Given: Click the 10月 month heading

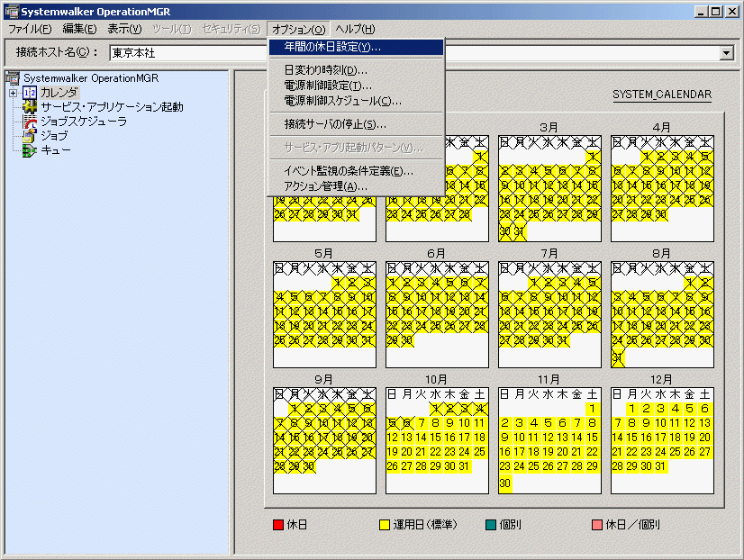Looking at the screenshot, I should 436,380.
